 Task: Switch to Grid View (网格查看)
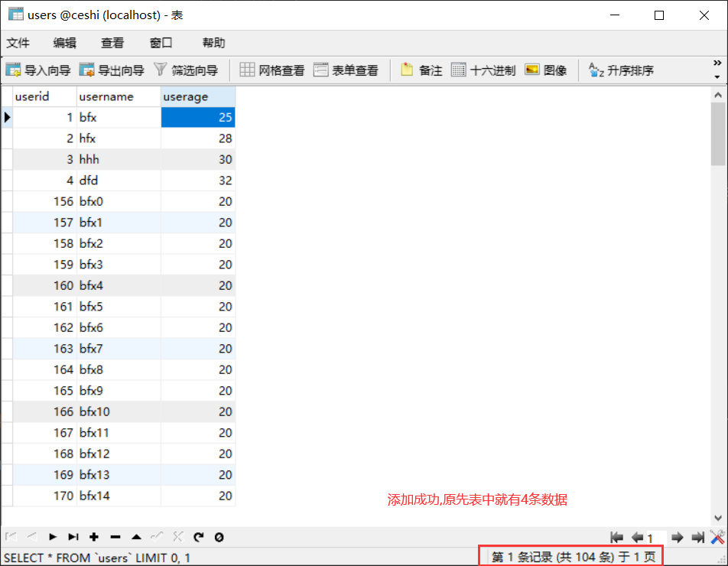point(272,70)
